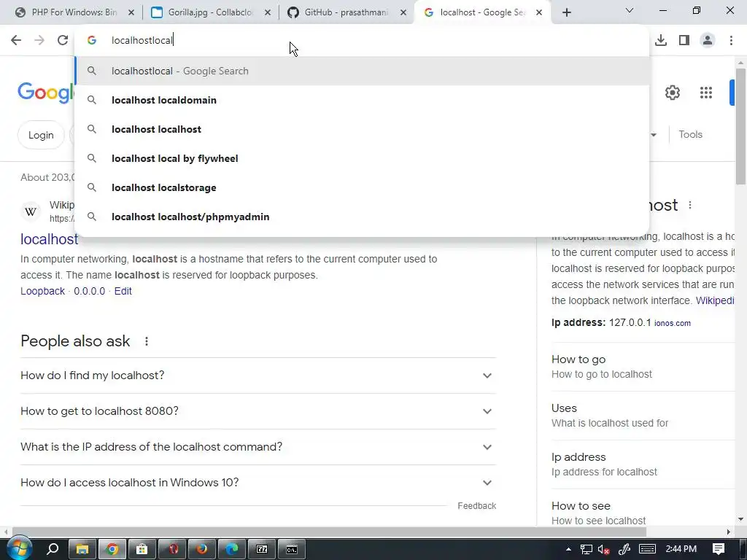Open the network tray icon

point(586,550)
